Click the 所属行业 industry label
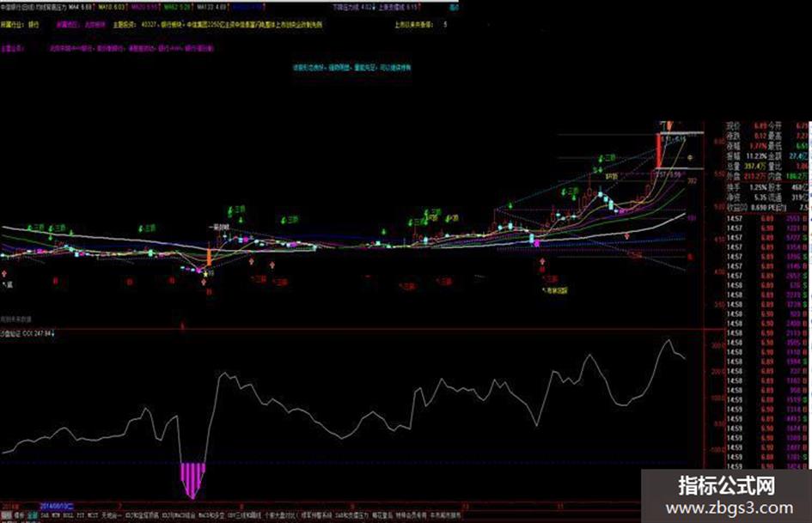Screen dimensions: 812x523 coord(12,24)
